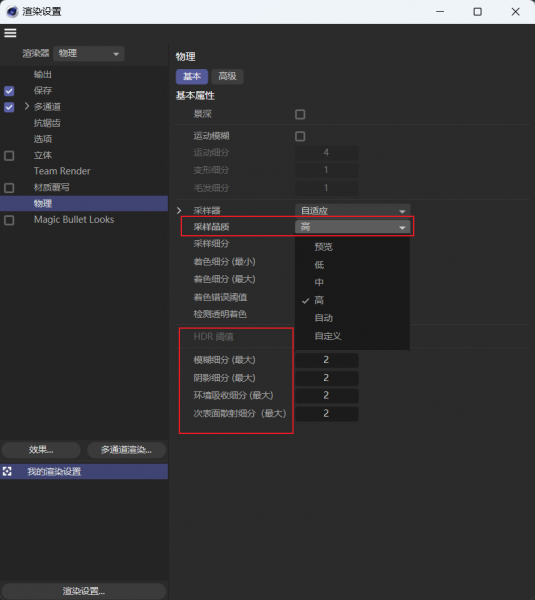Click the 效果... button
The image size is (535, 600).
pos(41,450)
